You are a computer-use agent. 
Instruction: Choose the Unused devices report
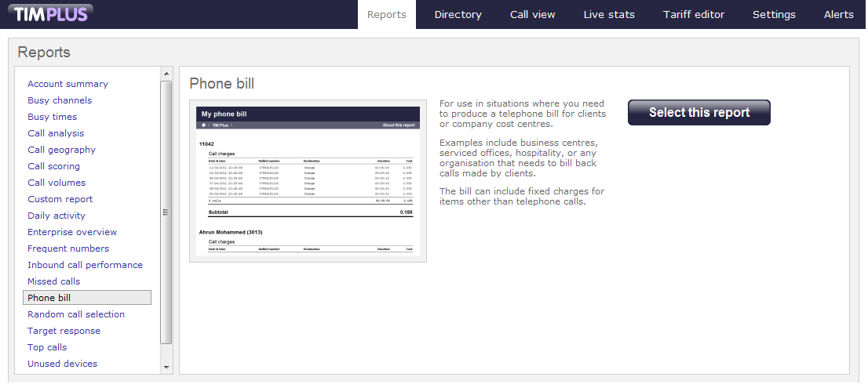[x=62, y=364]
